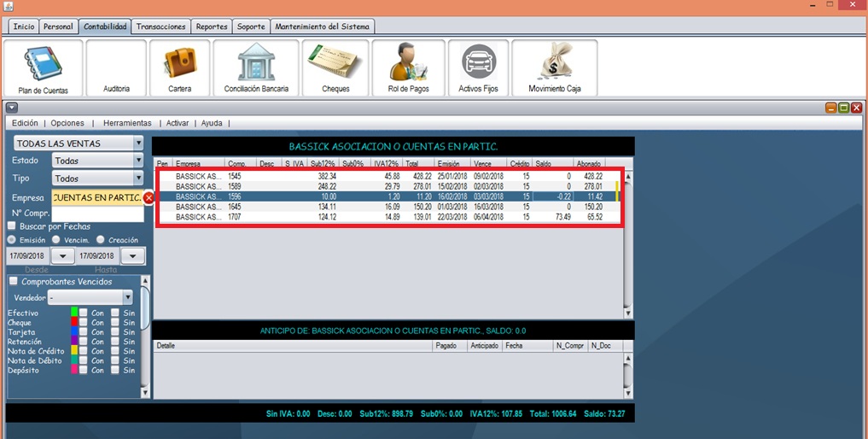The height and width of the screenshot is (439, 868).
Task: Open the Cartera wallet icon
Action: click(179, 67)
